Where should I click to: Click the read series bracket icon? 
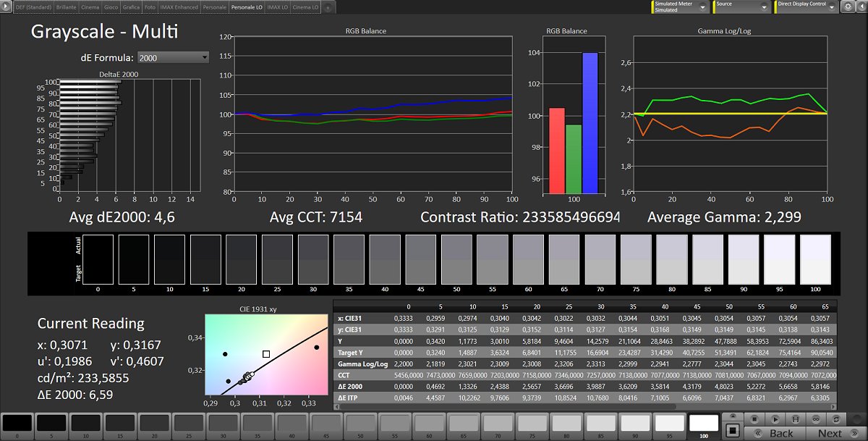(795, 419)
